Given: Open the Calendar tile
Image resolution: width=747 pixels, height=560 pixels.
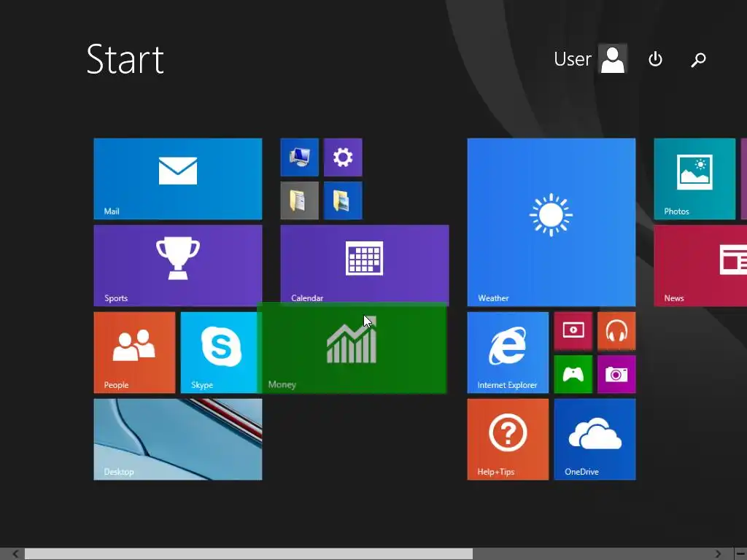Looking at the screenshot, I should point(365,264).
